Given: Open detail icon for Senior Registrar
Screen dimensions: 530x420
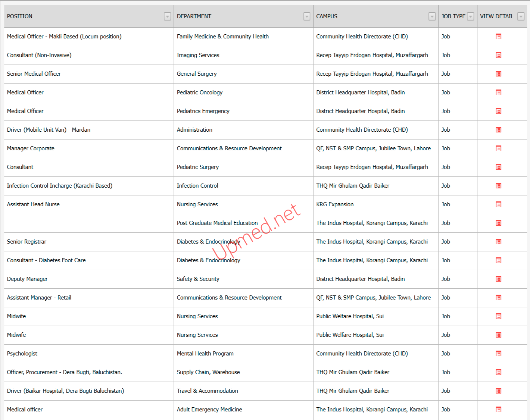Looking at the screenshot, I should click(498, 242).
